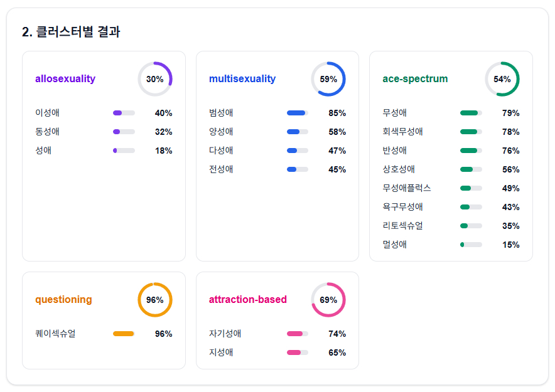
Task: Click the multisexuality 59% circular gauge
Action: pyautogui.click(x=328, y=79)
